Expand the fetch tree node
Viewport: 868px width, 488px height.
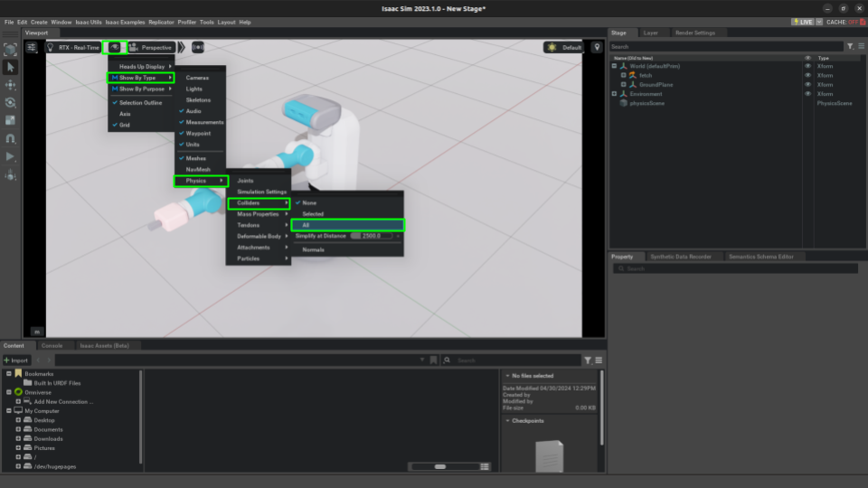[x=623, y=75]
